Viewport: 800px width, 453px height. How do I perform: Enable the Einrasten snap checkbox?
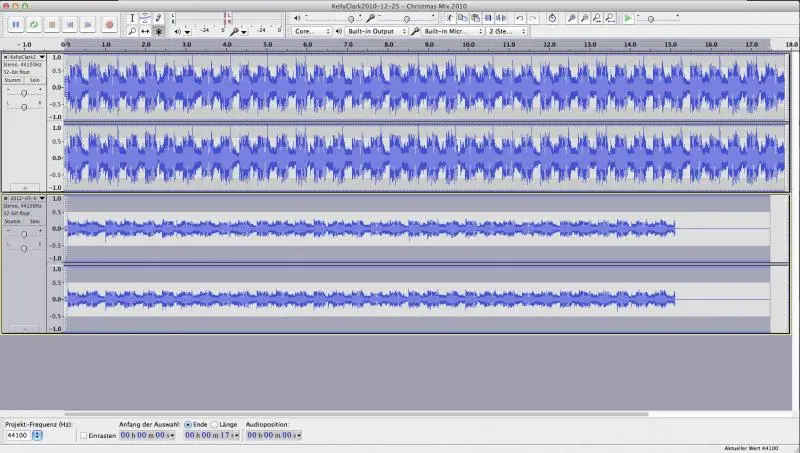tap(83, 436)
